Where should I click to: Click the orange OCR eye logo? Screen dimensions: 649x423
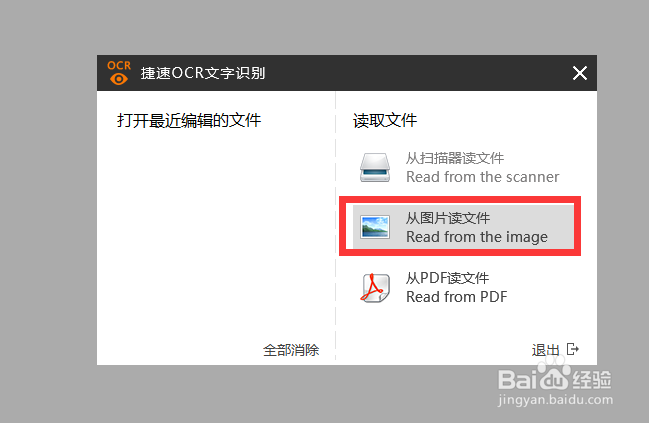[119, 73]
